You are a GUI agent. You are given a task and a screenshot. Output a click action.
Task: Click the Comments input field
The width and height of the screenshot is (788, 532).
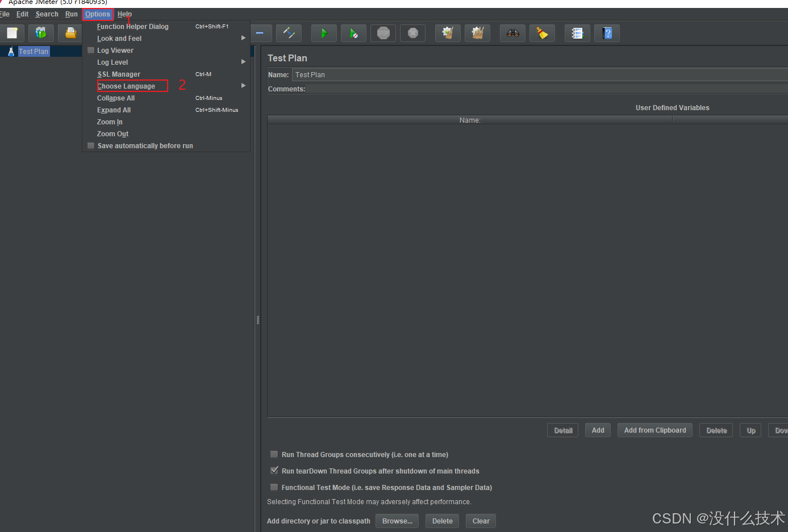point(547,89)
